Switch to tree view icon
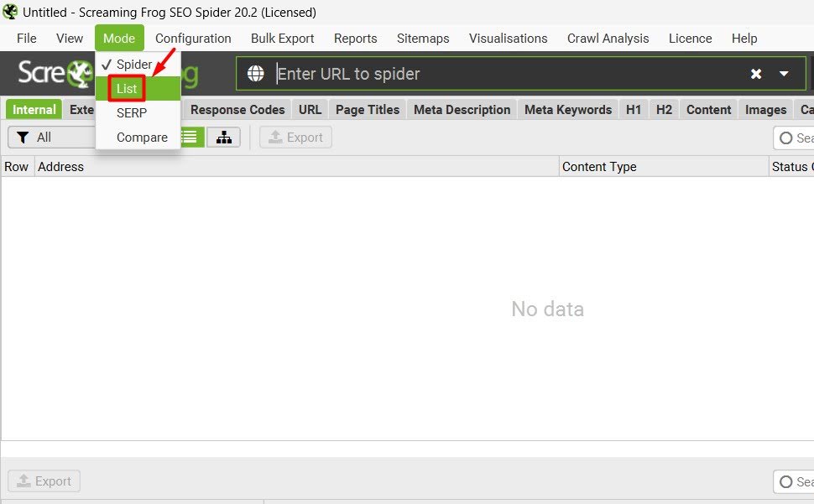The height and width of the screenshot is (504, 814). 224,138
